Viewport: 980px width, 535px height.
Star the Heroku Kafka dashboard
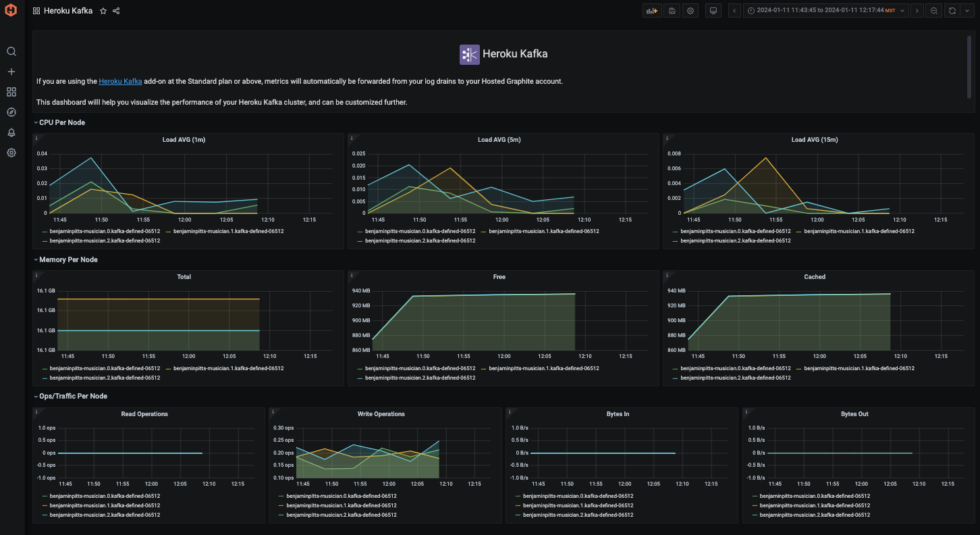[102, 10]
